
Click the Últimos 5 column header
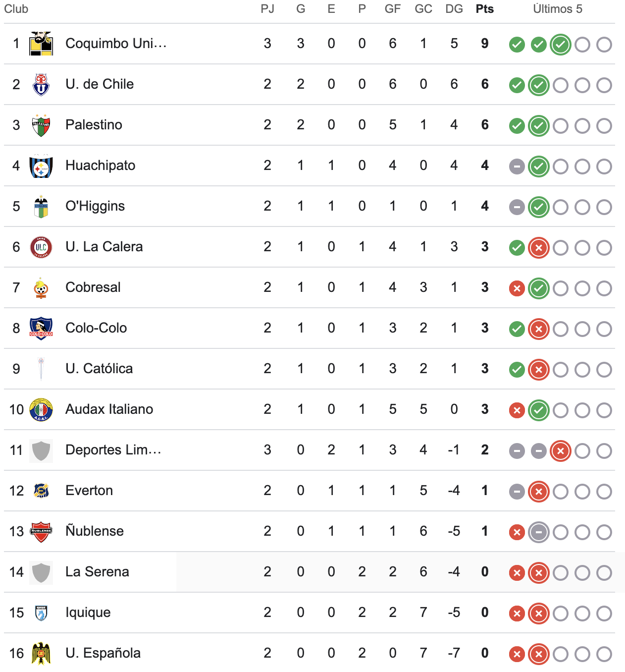(x=558, y=9)
